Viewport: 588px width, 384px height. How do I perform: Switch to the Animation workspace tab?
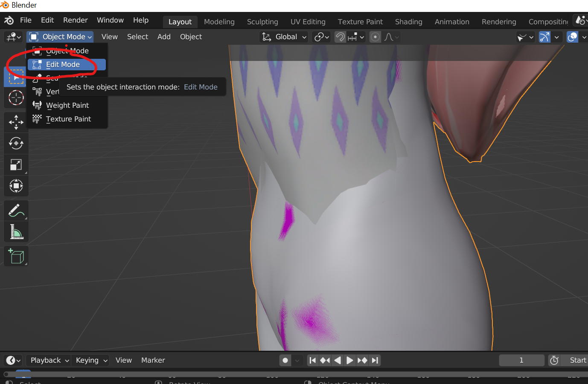(452, 22)
